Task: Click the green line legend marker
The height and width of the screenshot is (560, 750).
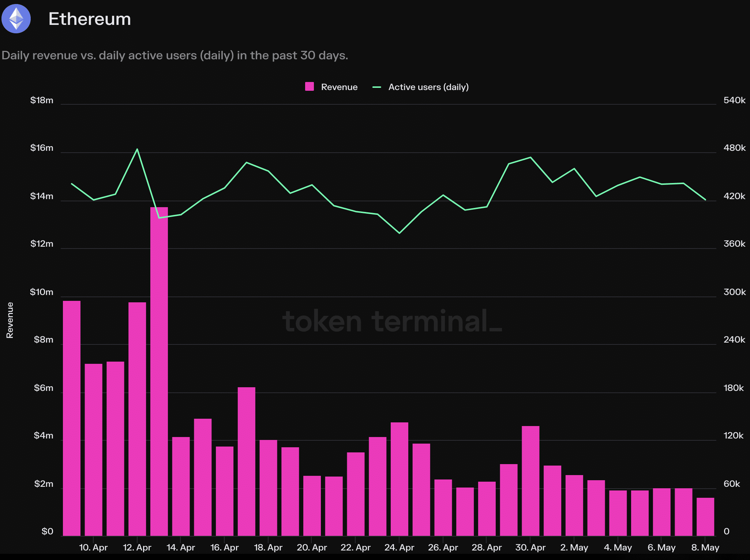Action: click(x=377, y=87)
